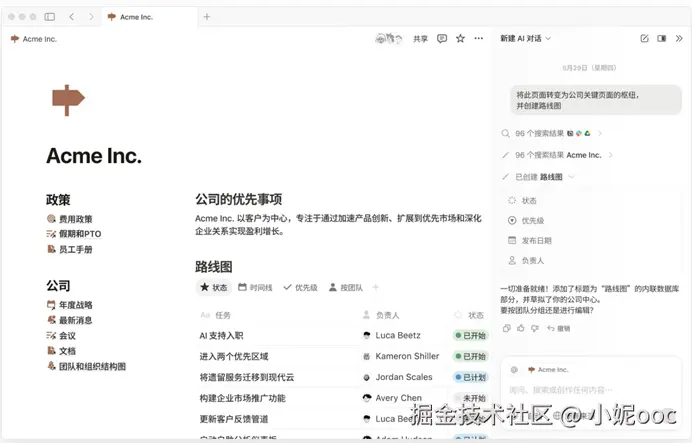
Task: Click assignee Jordan Scales
Action: (x=398, y=377)
